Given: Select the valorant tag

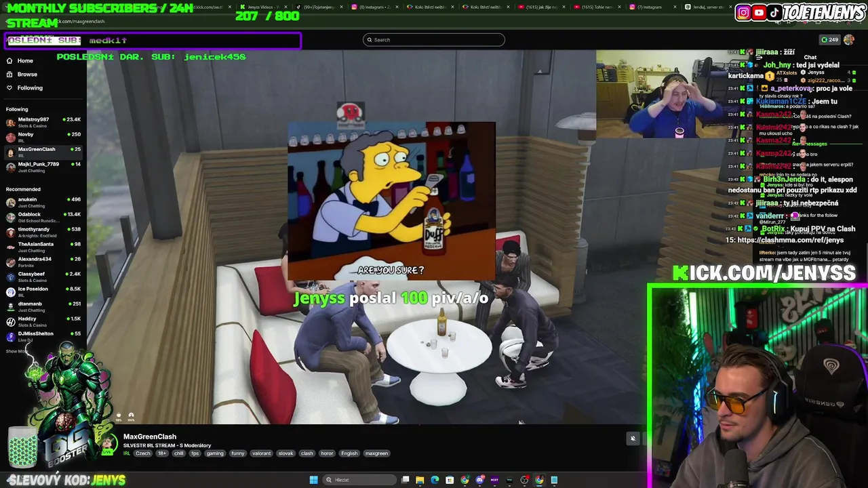Looking at the screenshot, I should 262,453.
